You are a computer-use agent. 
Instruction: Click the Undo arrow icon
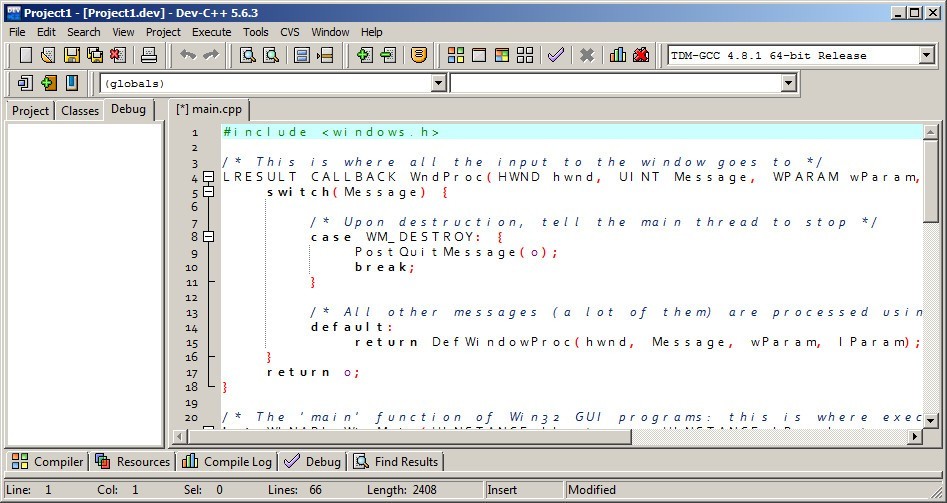(187, 55)
